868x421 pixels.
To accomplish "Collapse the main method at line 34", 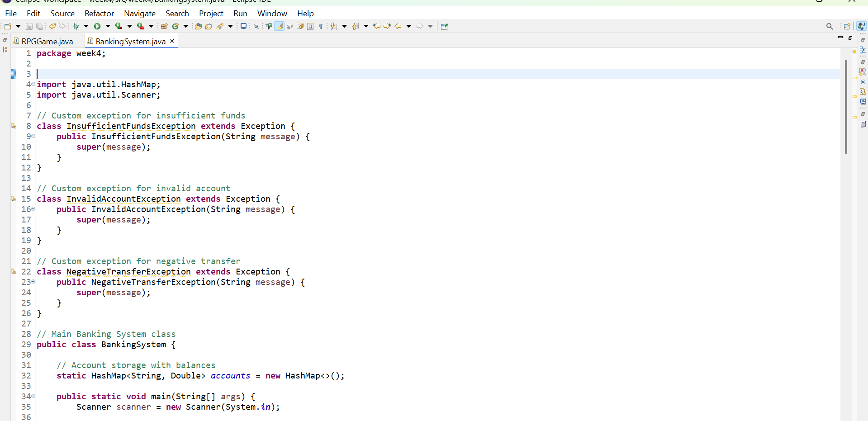I will click(33, 397).
